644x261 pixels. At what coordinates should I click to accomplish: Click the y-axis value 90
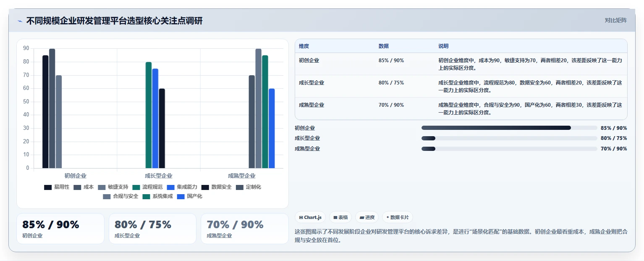pos(26,48)
